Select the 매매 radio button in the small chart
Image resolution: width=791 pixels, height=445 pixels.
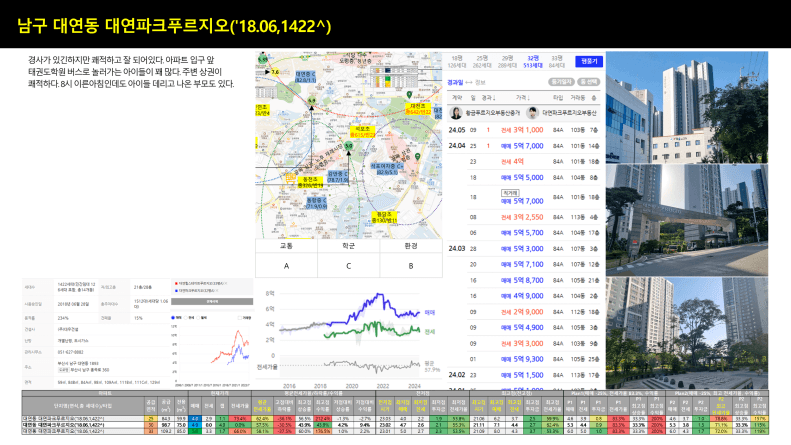point(173,318)
